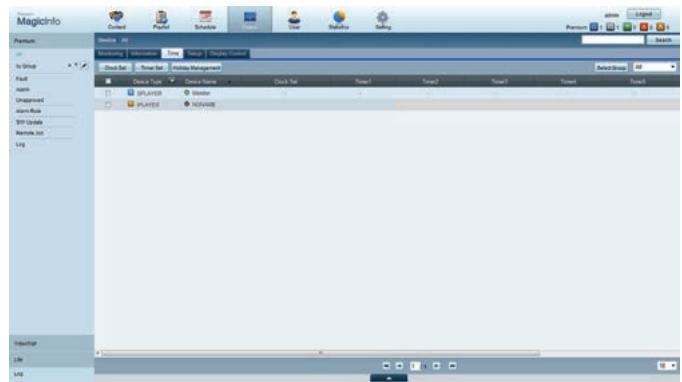Click the horizontal scrollbar under the table
The width and height of the screenshot is (682, 382).
point(321,353)
